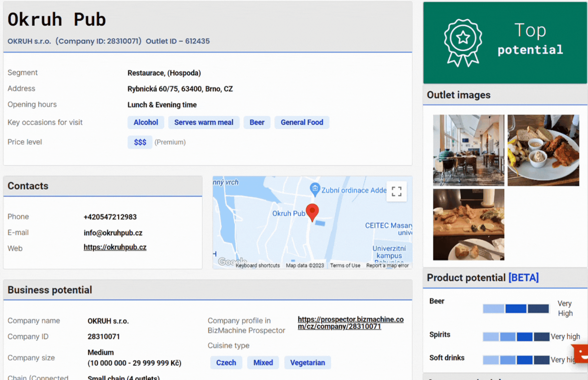Click the CEITEC Masaryk map label
The width and height of the screenshot is (588, 380).
[x=388, y=229]
